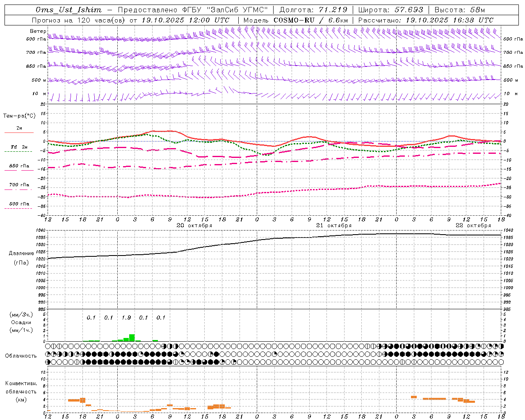Click the 10 м wind level label on right
This screenshot has width=525, height=420.
coord(510,94)
